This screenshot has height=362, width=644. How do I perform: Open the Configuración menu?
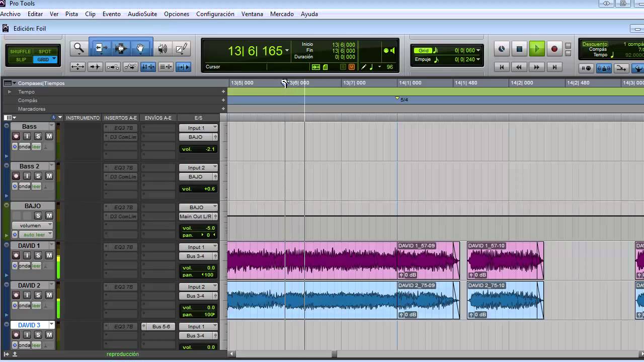coord(215,14)
